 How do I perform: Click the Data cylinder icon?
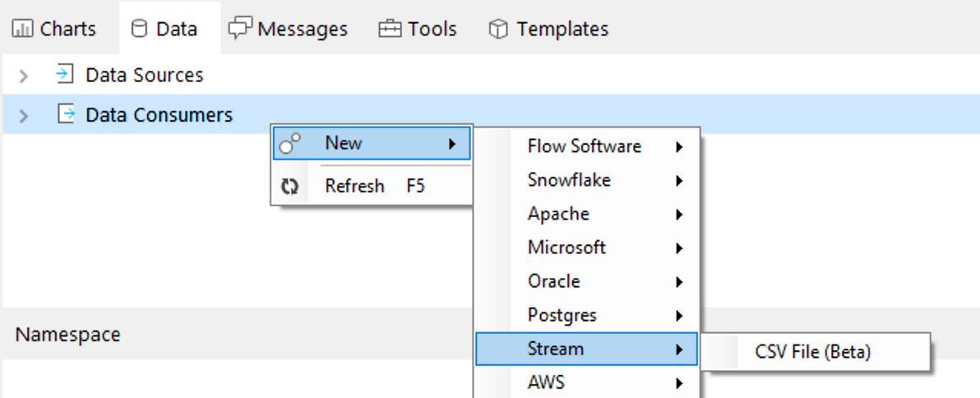[x=140, y=29]
